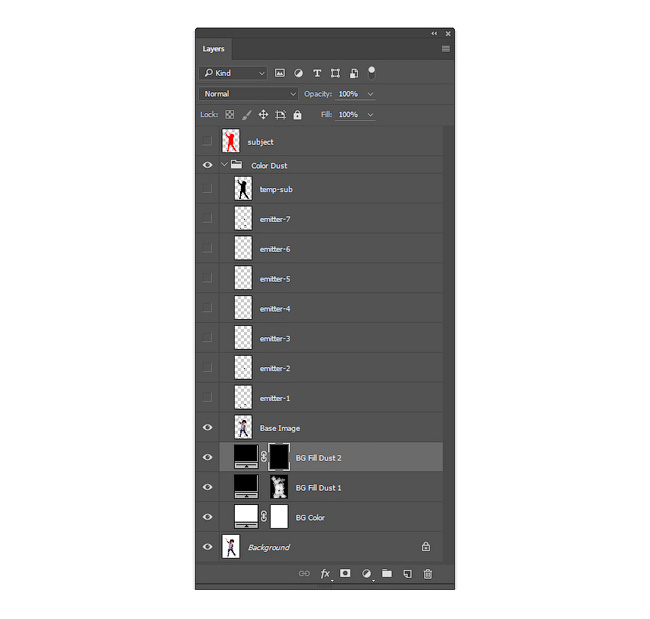Collapse panel with double arrow icon
The image size is (650, 619).
pos(434,33)
